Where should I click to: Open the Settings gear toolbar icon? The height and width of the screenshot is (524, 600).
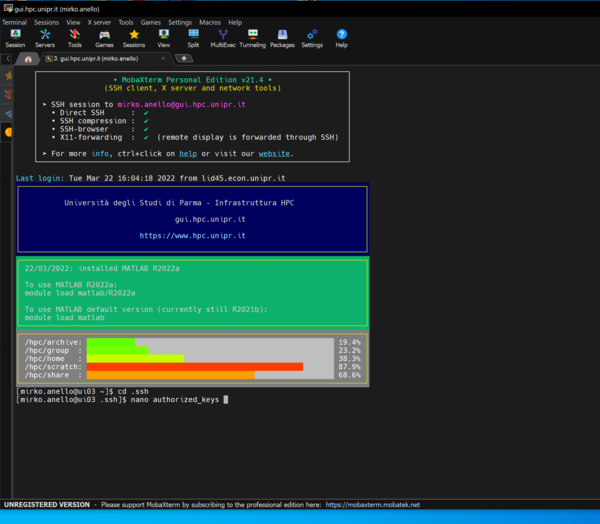[312, 38]
